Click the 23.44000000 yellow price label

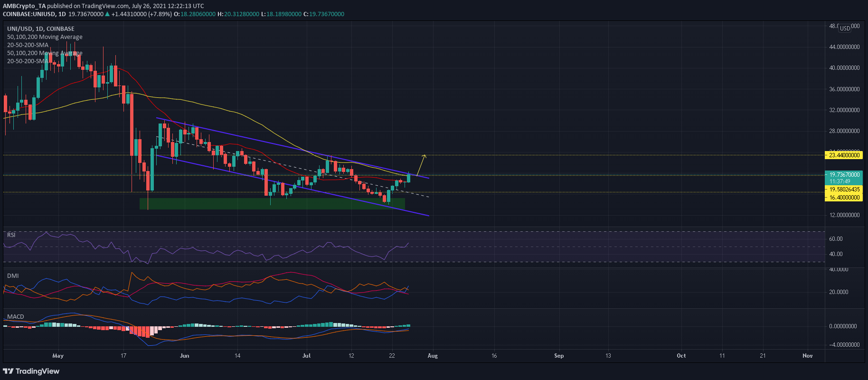[844, 155]
